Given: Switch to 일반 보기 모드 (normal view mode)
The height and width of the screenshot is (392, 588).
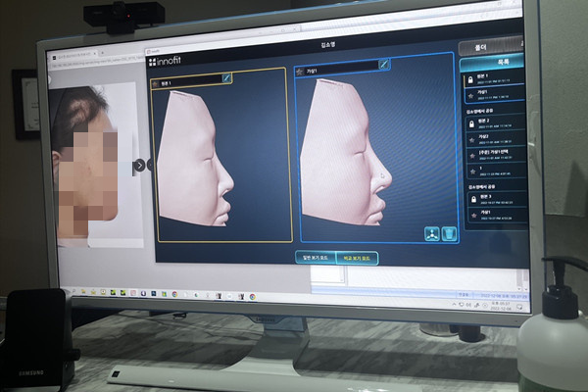Looking at the screenshot, I should coord(316,258).
